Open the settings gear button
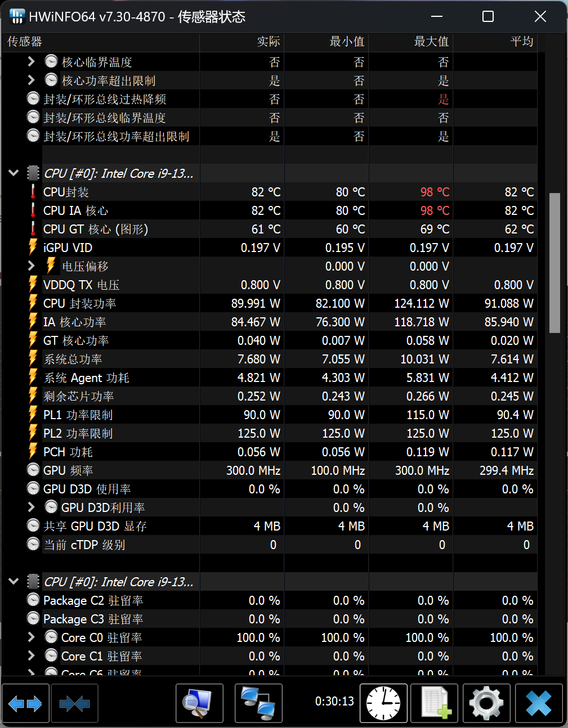The image size is (568, 728). tap(486, 703)
